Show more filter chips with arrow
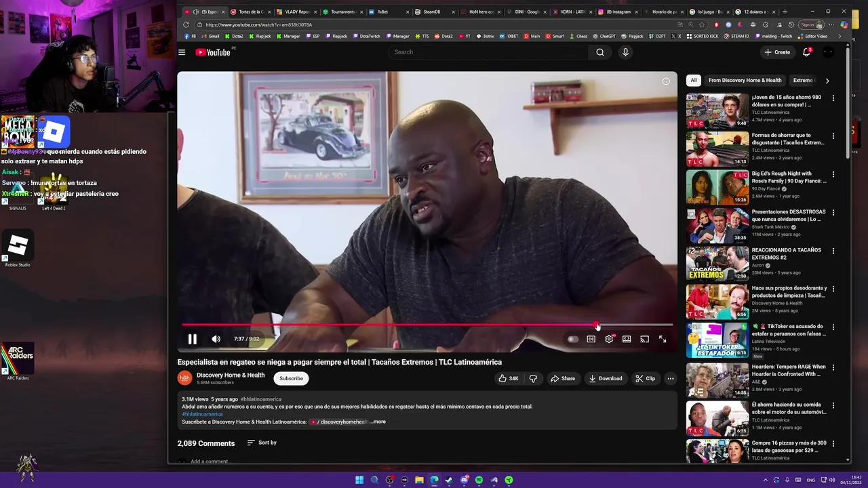The height and width of the screenshot is (488, 868). click(x=827, y=80)
